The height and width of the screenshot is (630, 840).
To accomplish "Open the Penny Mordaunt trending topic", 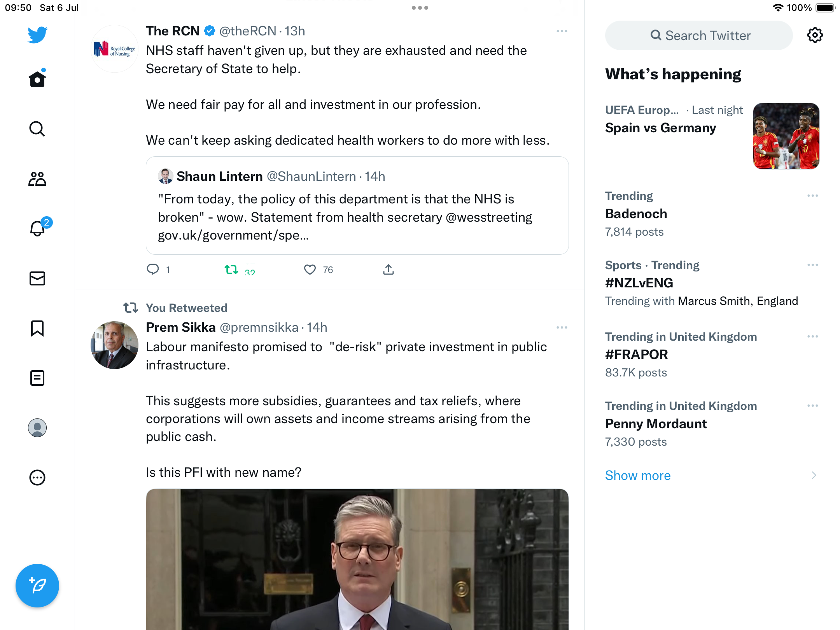I will pos(656,423).
